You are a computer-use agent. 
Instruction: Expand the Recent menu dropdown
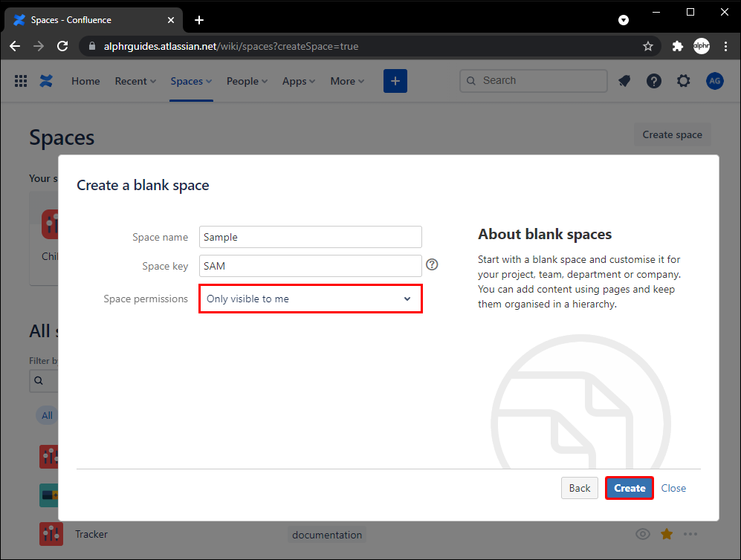click(x=135, y=81)
